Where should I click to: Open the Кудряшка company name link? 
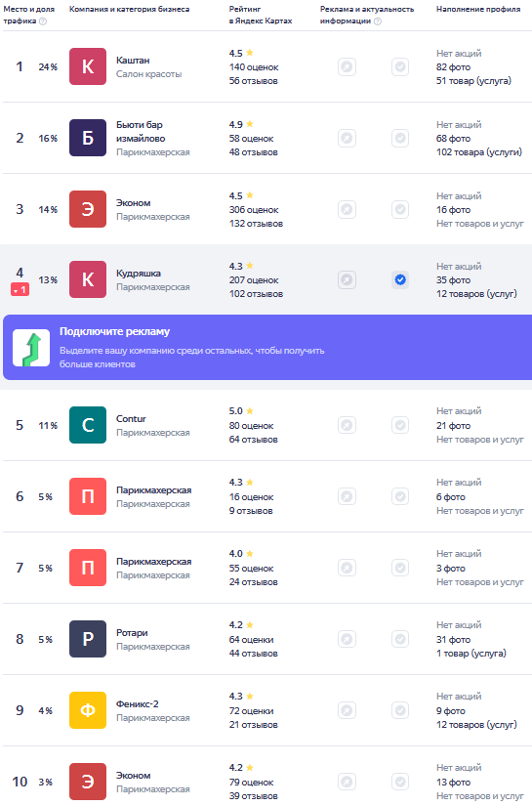pos(139,274)
